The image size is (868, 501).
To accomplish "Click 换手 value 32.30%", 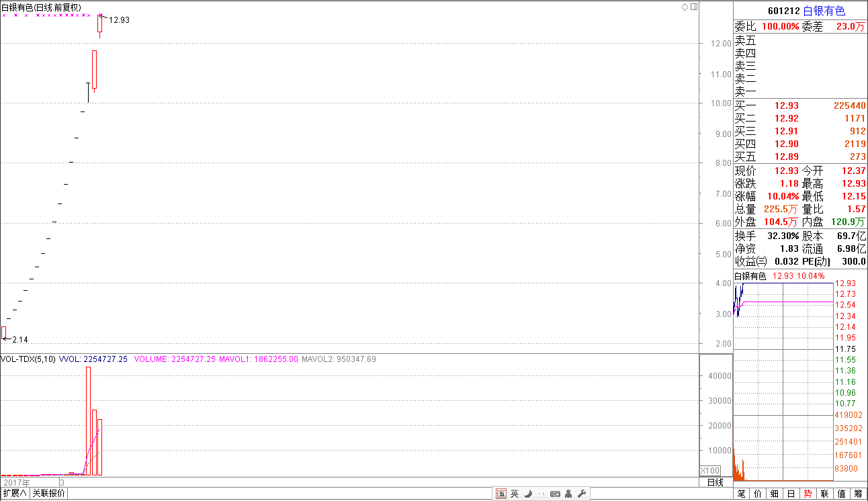I will 783,236.
